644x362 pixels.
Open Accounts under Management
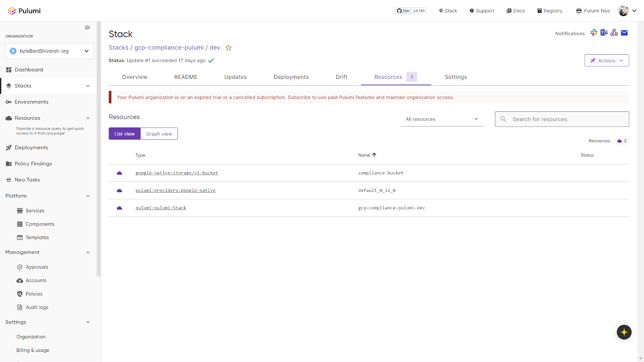click(36, 280)
